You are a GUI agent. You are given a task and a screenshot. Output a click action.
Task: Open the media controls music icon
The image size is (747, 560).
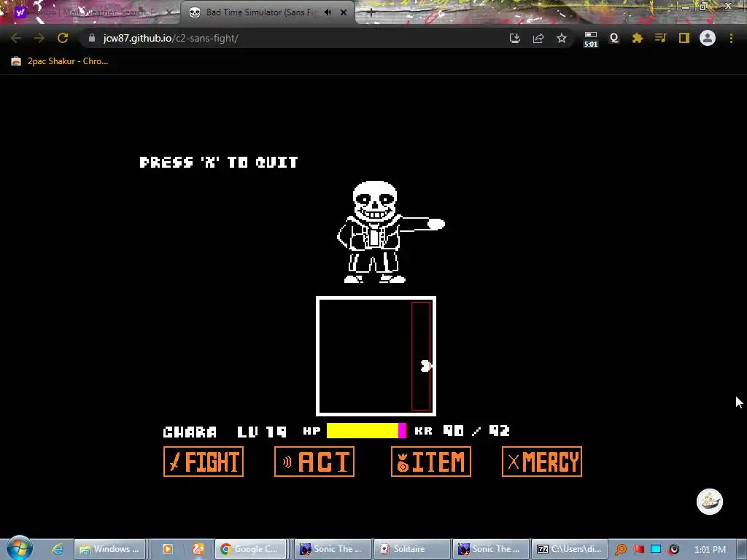(x=660, y=38)
